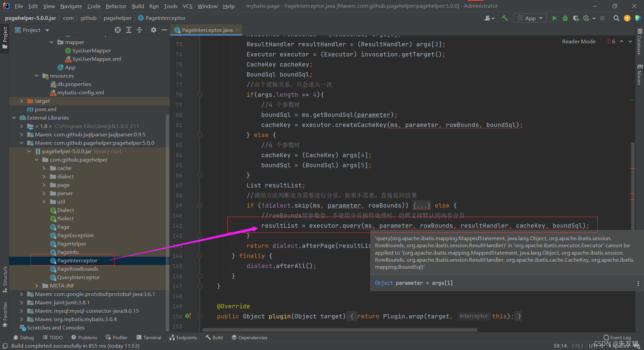Run App with Coverage
Screen dimensions: 644x350
click(576, 18)
